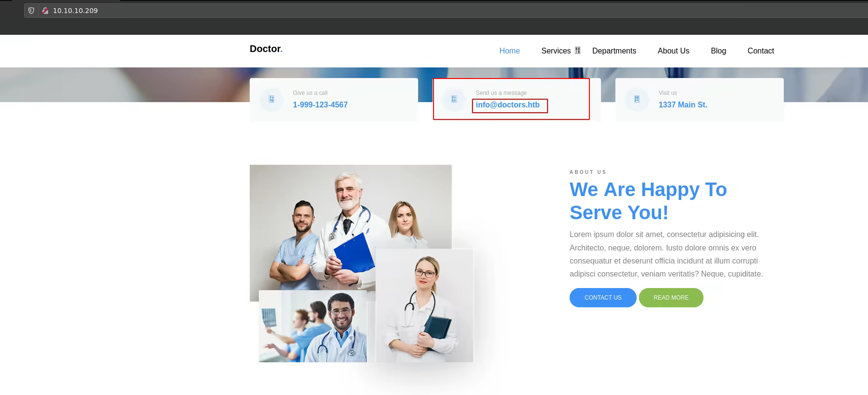Open the Home navigation item
This screenshot has height=395, width=868.
[509, 51]
